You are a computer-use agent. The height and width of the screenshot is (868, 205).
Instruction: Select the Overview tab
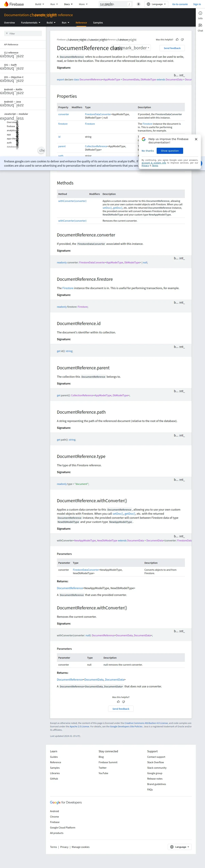coord(9,23)
